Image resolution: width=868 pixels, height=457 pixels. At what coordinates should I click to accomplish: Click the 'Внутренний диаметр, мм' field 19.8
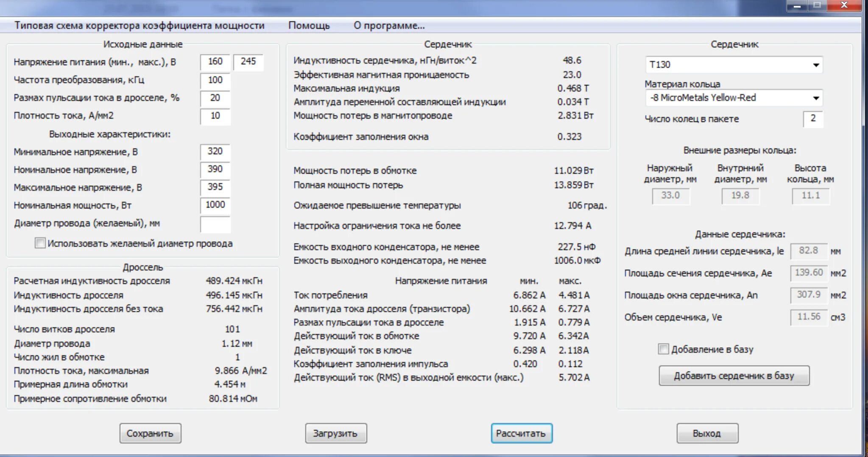(x=740, y=196)
